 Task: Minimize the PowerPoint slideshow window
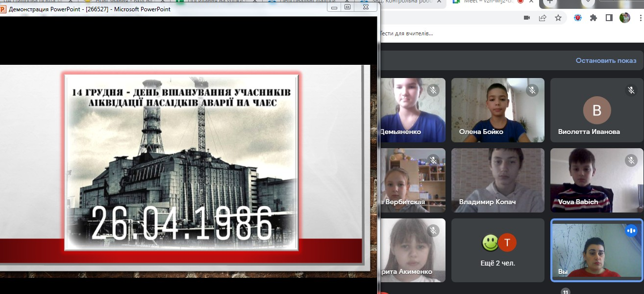coord(333,7)
